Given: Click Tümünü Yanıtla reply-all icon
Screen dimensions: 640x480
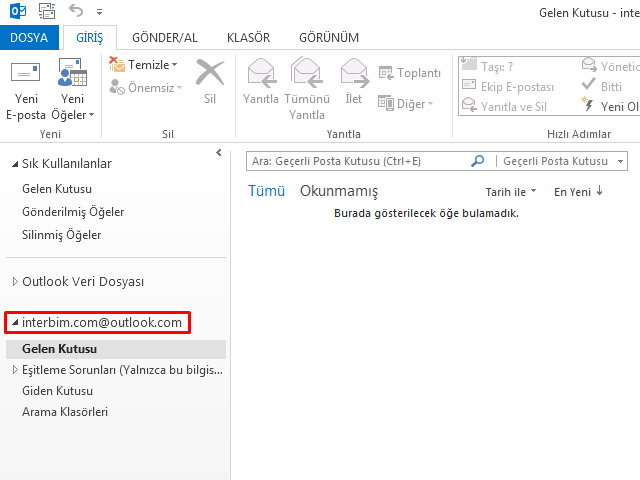Looking at the screenshot, I should (307, 74).
